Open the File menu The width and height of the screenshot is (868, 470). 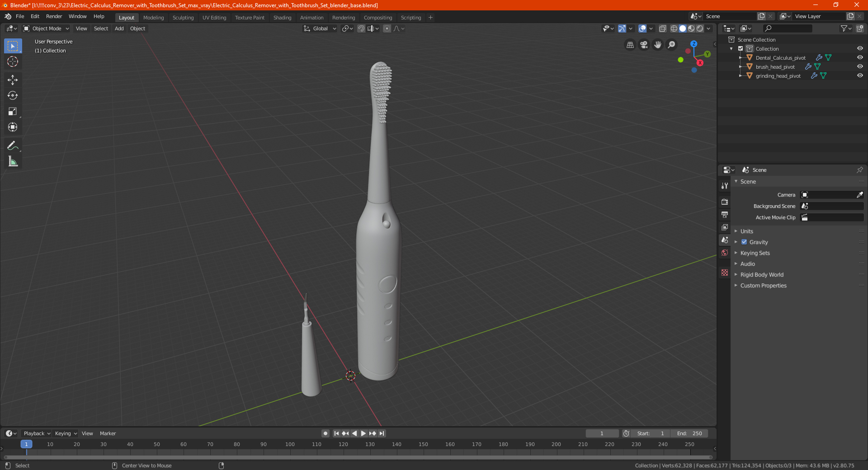[20, 16]
